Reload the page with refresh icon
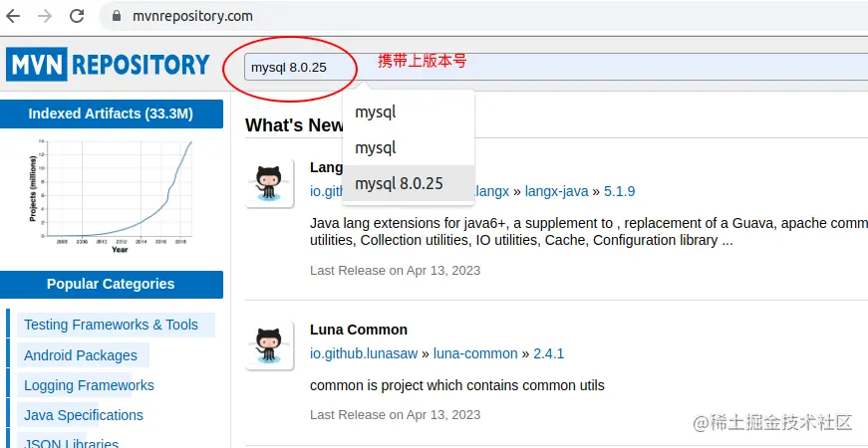868x448 pixels. tap(77, 16)
